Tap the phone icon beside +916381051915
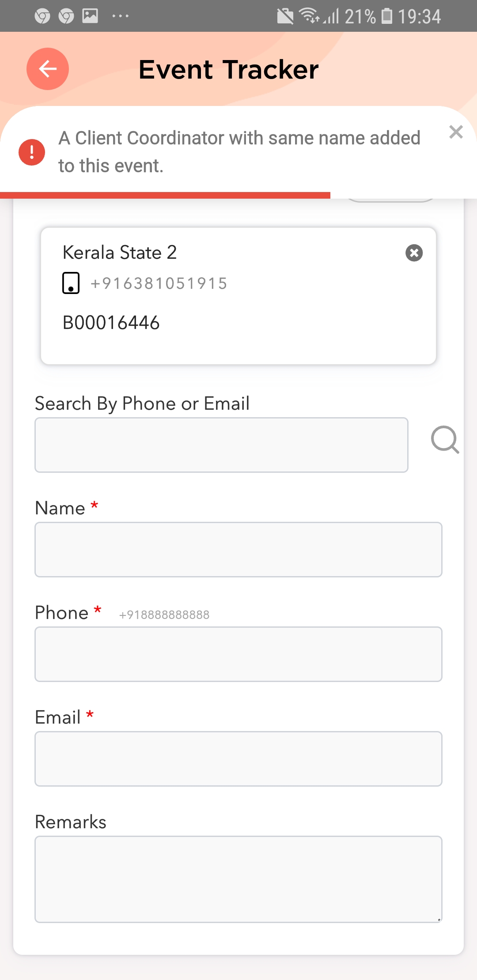The image size is (477, 980). tap(71, 283)
